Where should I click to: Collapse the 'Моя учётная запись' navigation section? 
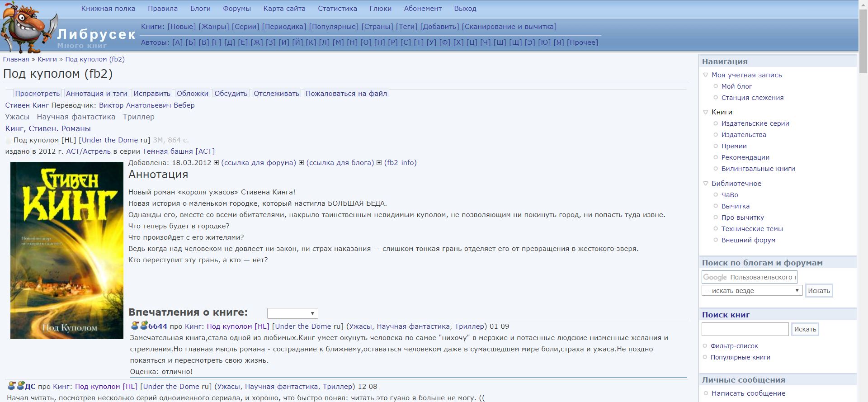point(706,75)
